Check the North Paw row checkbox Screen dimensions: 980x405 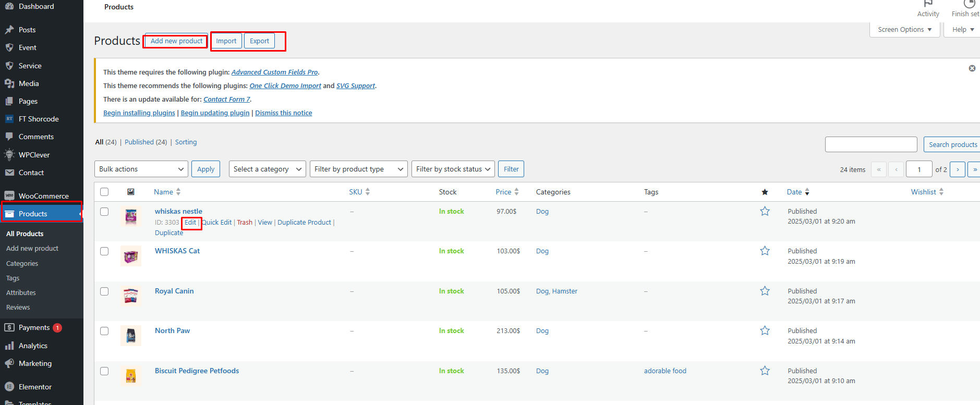(104, 331)
